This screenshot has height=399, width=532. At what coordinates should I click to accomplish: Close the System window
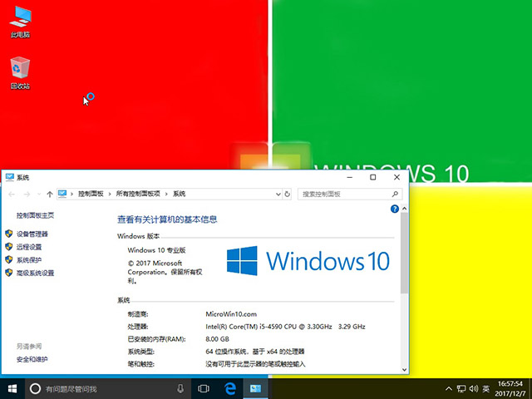397,177
